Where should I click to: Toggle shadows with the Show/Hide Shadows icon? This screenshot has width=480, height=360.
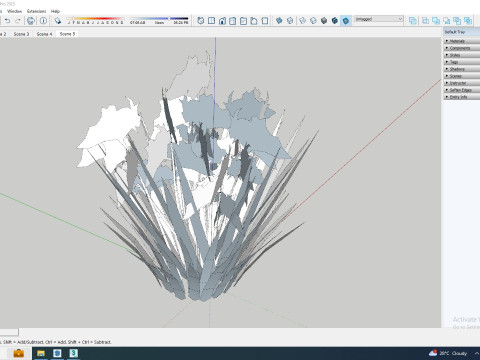[58, 21]
